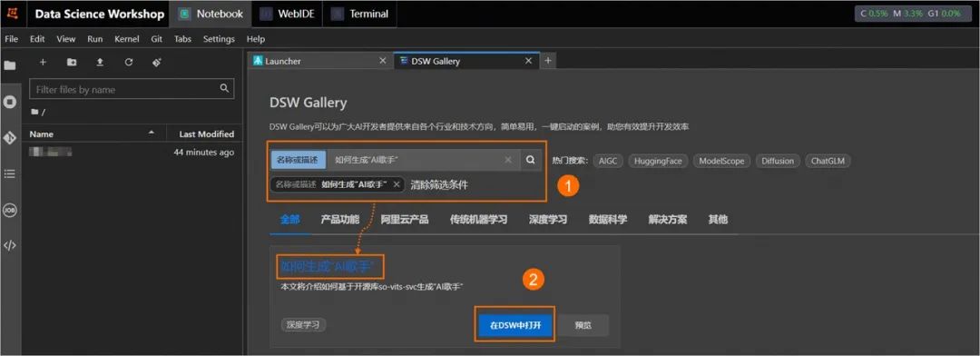Open the Settings menu

pyautogui.click(x=219, y=39)
